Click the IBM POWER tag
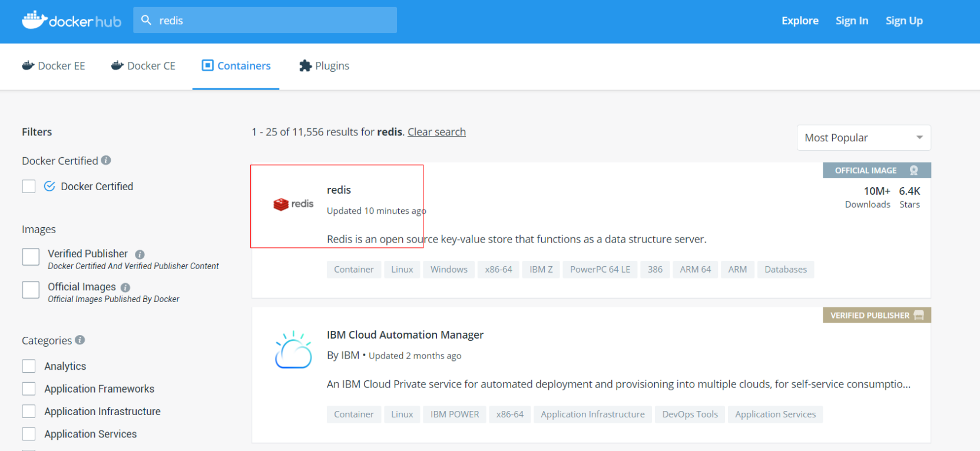The width and height of the screenshot is (980, 451). point(455,414)
